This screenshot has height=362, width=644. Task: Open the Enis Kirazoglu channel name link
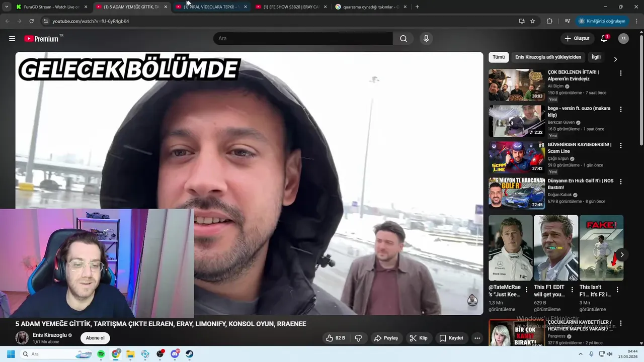pyautogui.click(x=50, y=335)
